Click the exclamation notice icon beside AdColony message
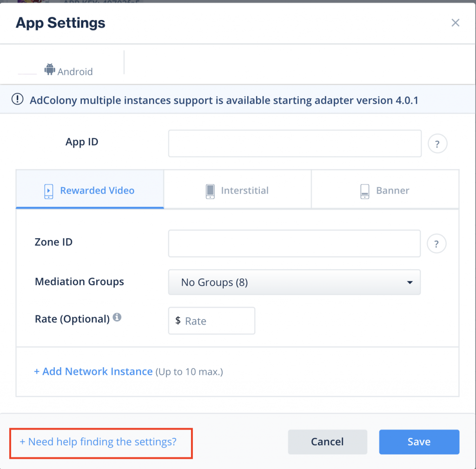This screenshot has width=476, height=469. 17,99
